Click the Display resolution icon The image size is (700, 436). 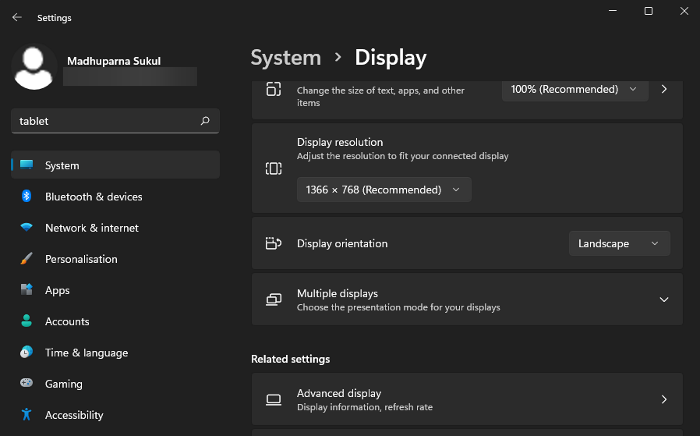click(x=274, y=168)
